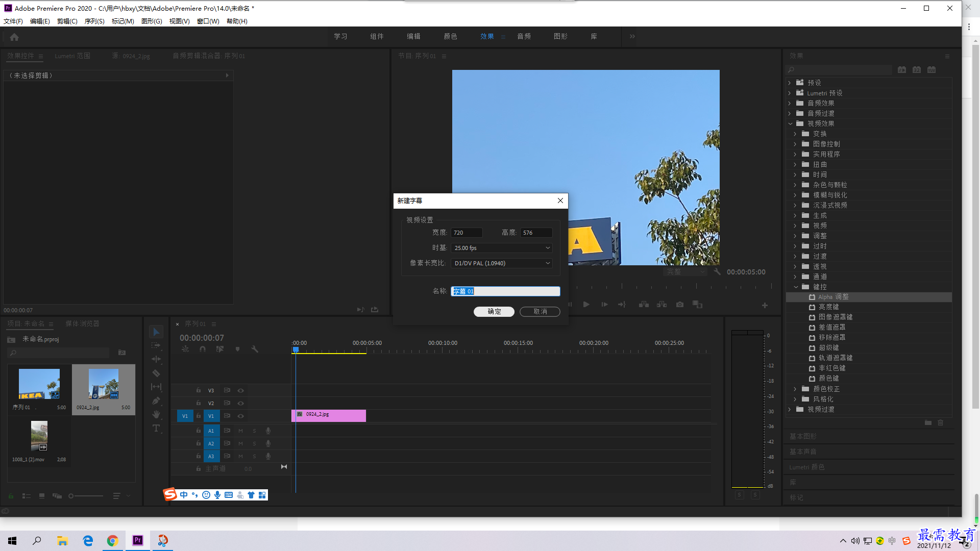Expand the Lumetri 预设 folder

(x=790, y=93)
